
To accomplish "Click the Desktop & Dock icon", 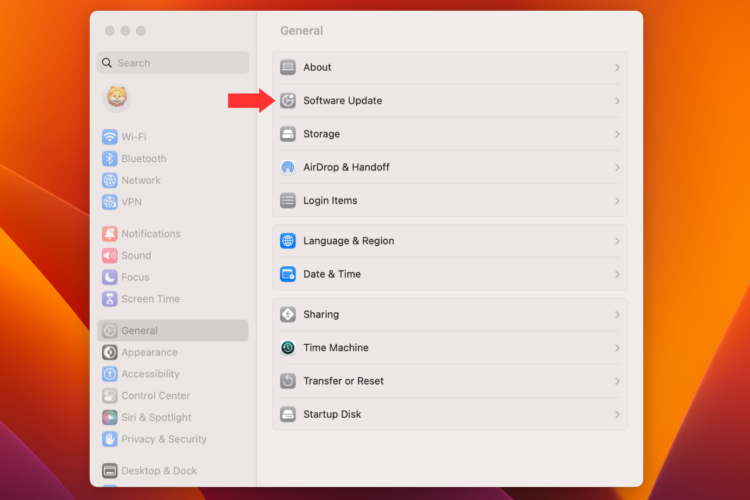I will coord(110,471).
